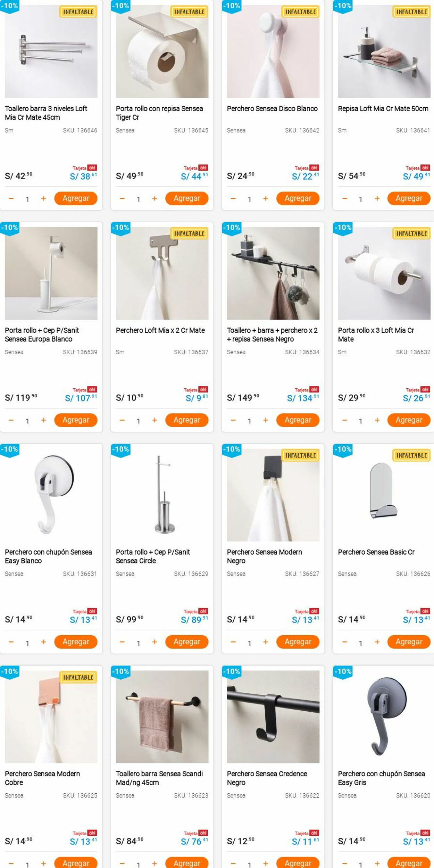Click INFALTABLE badge on Perchero Sensea Modern Cobre
Image resolution: width=434 pixels, height=868 pixels.
click(x=78, y=678)
